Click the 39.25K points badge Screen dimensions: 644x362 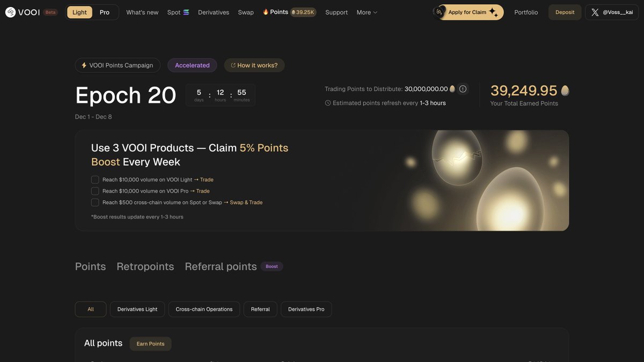(303, 12)
